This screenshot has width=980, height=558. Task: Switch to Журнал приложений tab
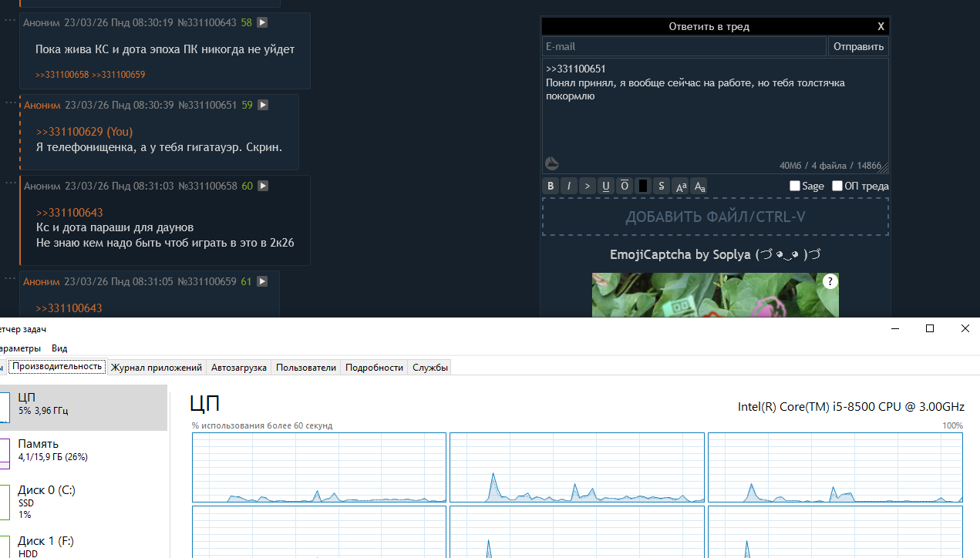tap(157, 368)
